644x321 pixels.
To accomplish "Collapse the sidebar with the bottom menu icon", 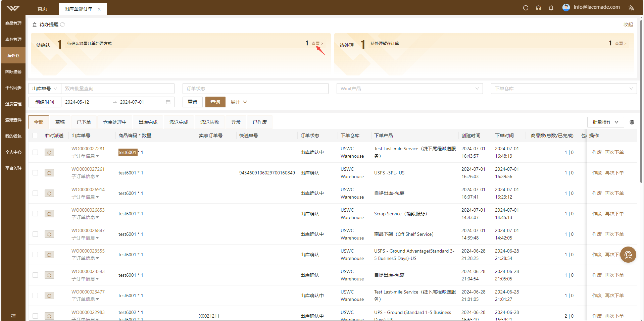I will [13, 316].
